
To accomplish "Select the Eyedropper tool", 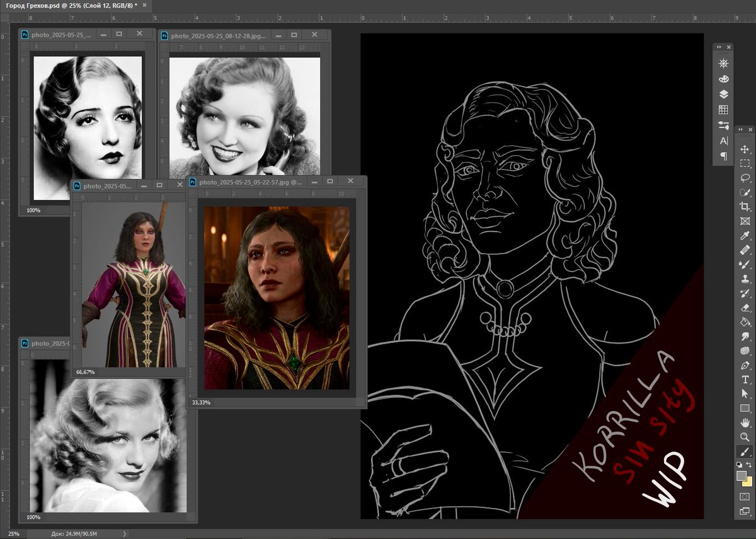I will pos(745,236).
